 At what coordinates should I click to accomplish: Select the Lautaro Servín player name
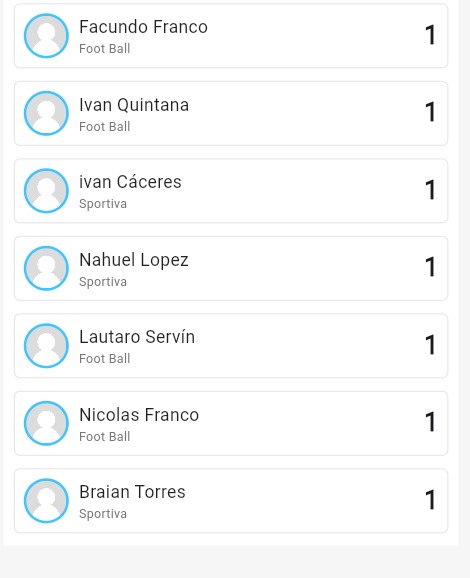click(137, 337)
